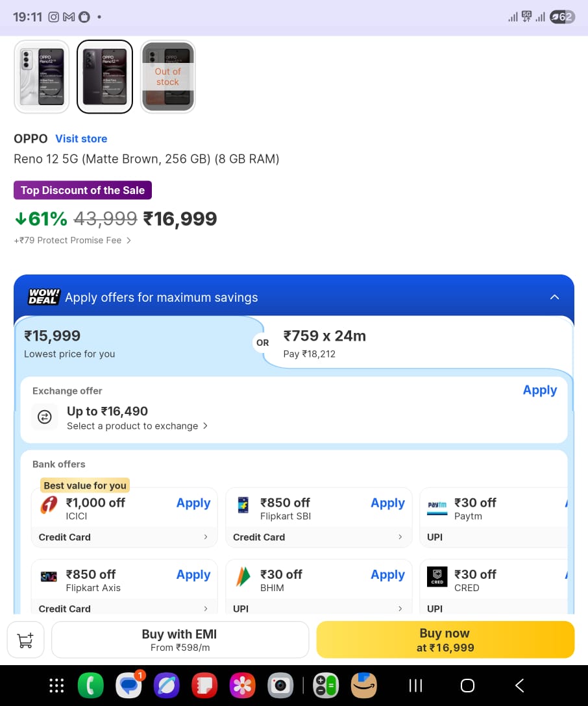Open the Phone app from the taskbar
This screenshot has width=588, height=706.
[x=90, y=685]
